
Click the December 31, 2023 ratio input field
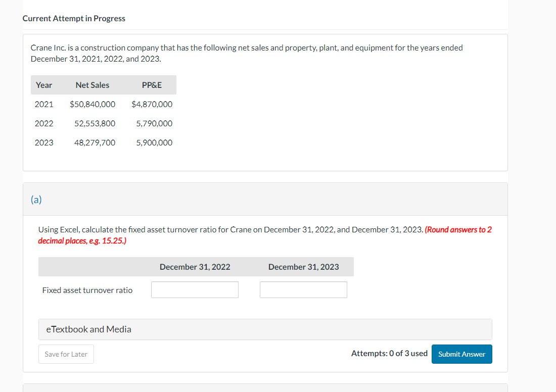point(303,289)
